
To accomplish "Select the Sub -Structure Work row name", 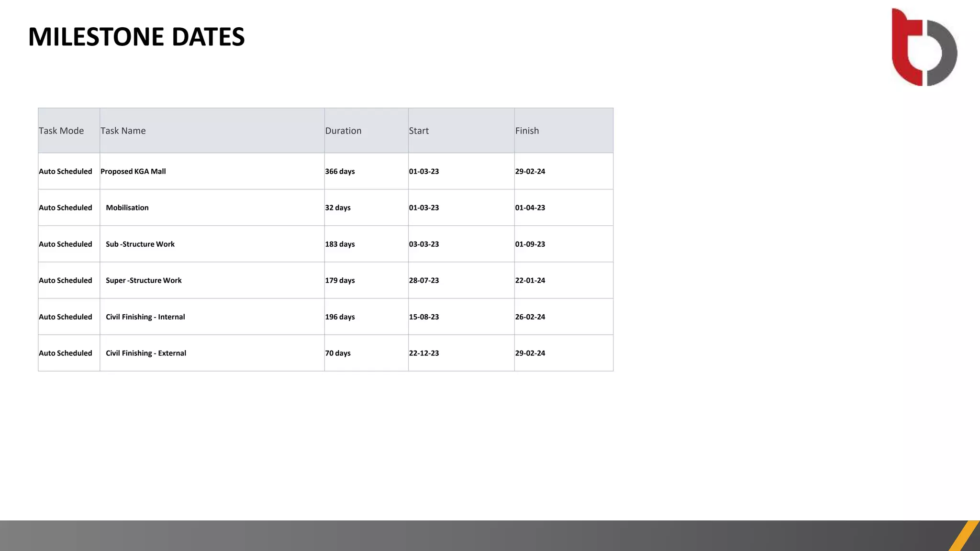I will pyautogui.click(x=140, y=244).
